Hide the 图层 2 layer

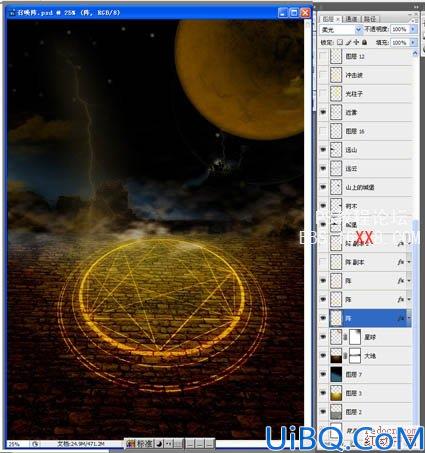coord(323,412)
